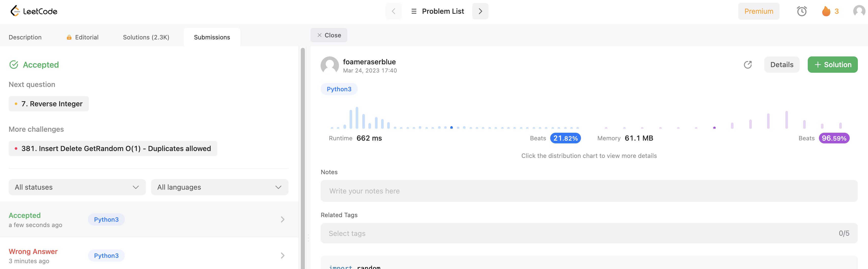
Task: Open foameraserblue username link
Action: [x=369, y=62]
